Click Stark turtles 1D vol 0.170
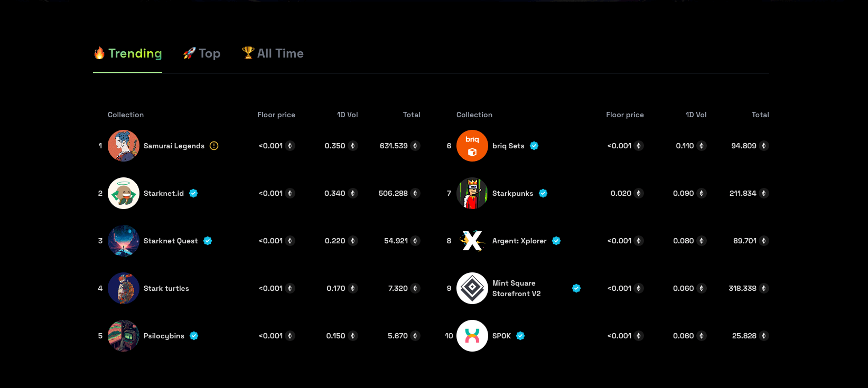Screen dimensions: 868x388 coord(335,288)
